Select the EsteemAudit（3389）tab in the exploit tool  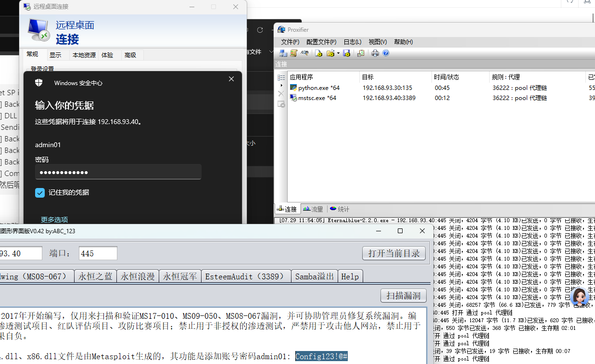[246, 276]
